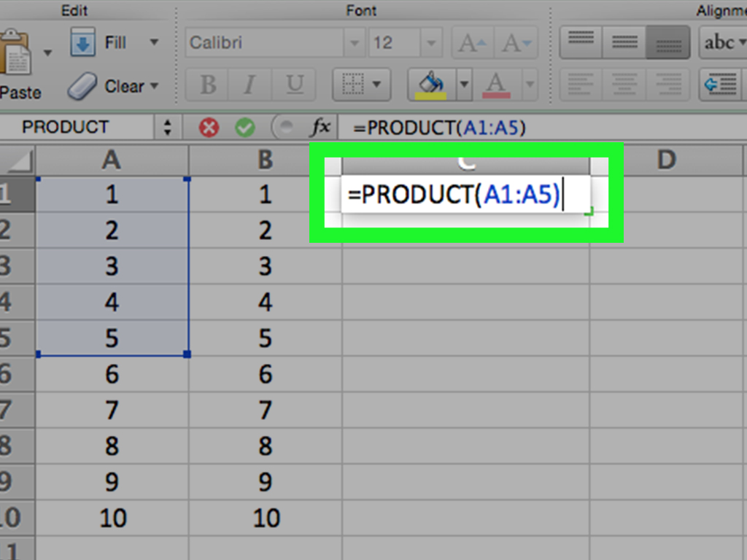Click the Clear eraser icon
This screenshot has height=560, width=747.
pos(82,86)
